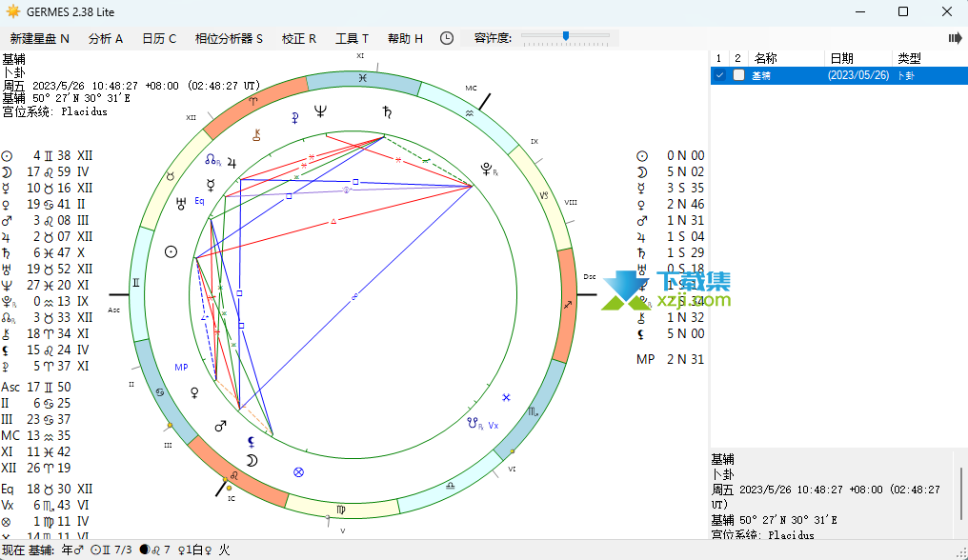
Task: Click the Gemini sign on the zodiac ring
Action: click(x=136, y=283)
